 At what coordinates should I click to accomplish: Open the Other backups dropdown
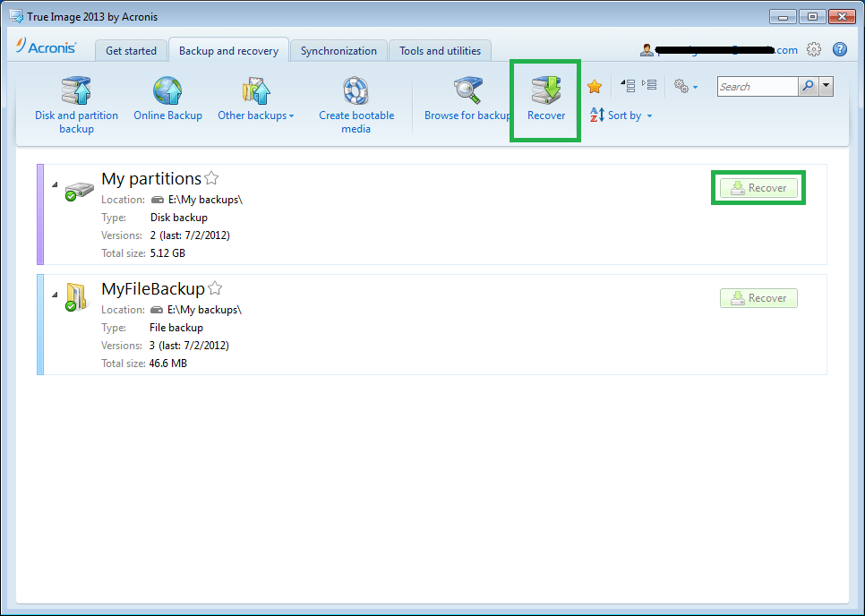256,115
